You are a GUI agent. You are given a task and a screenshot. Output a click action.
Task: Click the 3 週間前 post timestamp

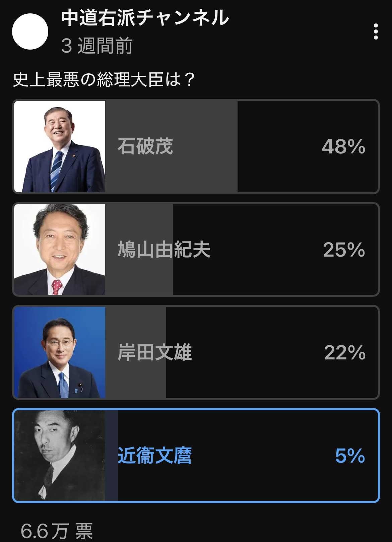pyautogui.click(x=97, y=46)
